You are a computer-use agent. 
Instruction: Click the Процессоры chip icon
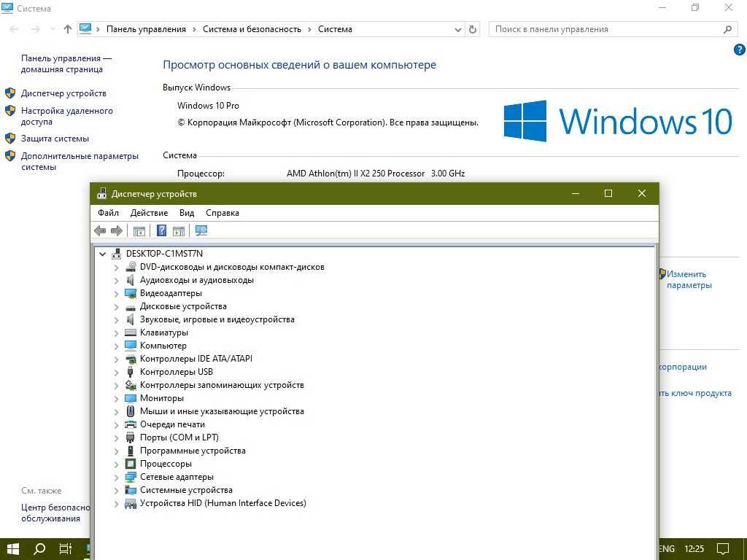130,464
